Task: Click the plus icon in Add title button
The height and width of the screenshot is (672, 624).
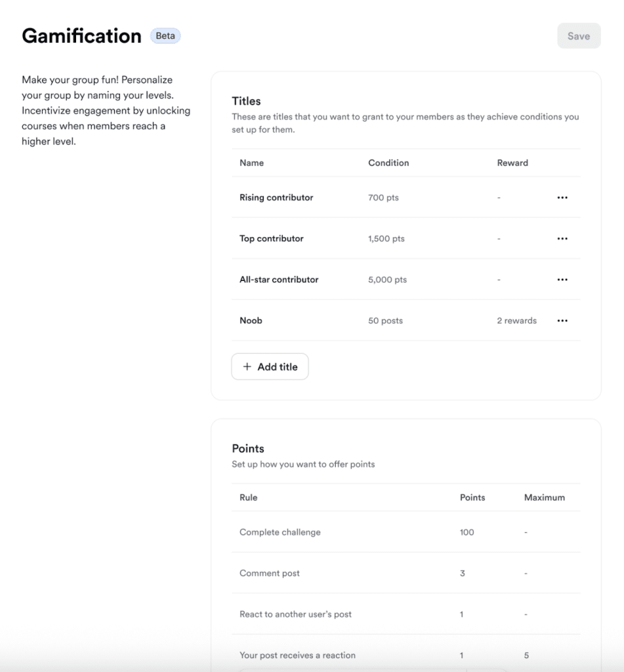Action: (x=246, y=366)
